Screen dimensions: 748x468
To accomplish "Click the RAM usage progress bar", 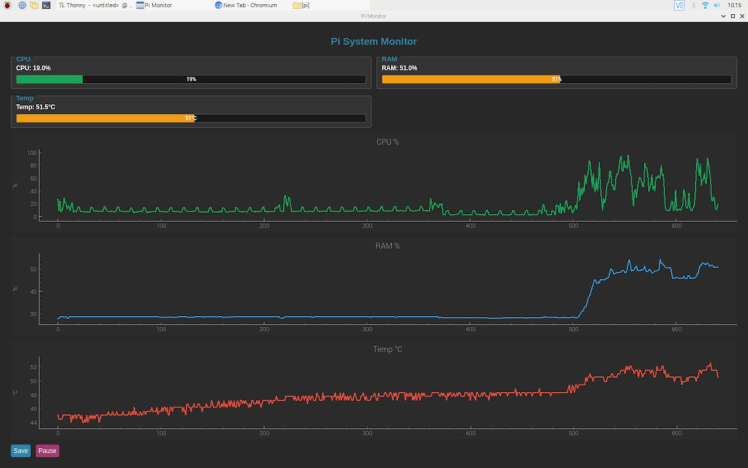I will 556,78.
